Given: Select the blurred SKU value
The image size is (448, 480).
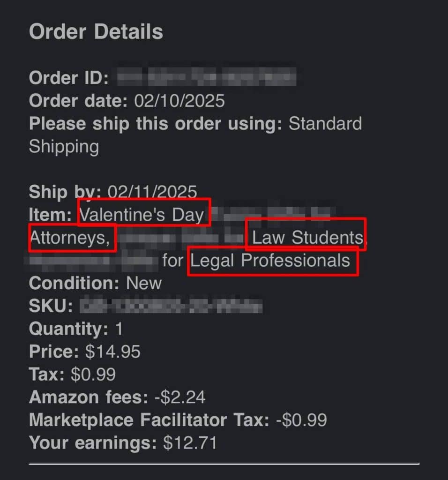Looking at the screenshot, I should click(171, 307).
